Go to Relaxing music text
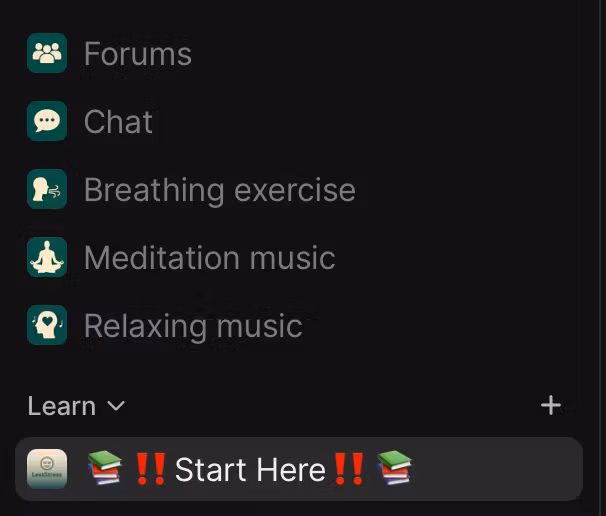This screenshot has height=516, width=606. [193, 327]
